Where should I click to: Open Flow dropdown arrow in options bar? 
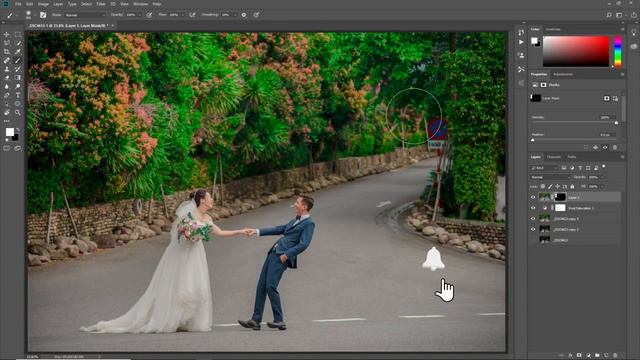(x=183, y=15)
